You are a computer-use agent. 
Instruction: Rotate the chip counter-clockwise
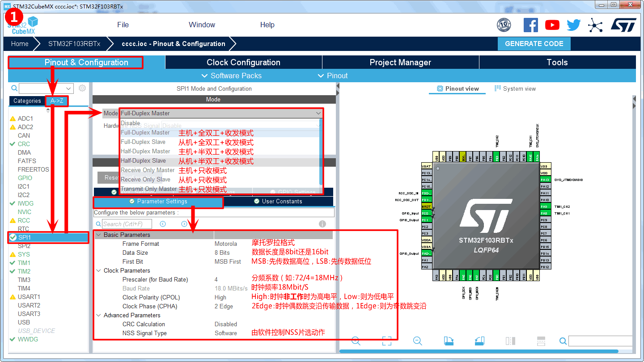click(479, 341)
